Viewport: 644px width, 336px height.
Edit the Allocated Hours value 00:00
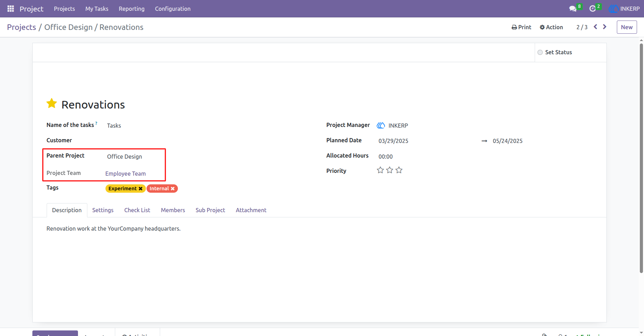click(386, 157)
